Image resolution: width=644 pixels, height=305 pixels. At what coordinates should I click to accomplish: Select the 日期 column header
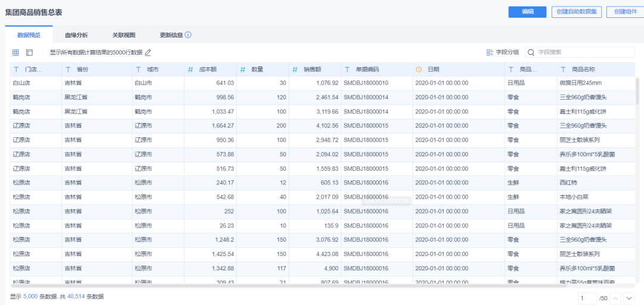point(459,69)
